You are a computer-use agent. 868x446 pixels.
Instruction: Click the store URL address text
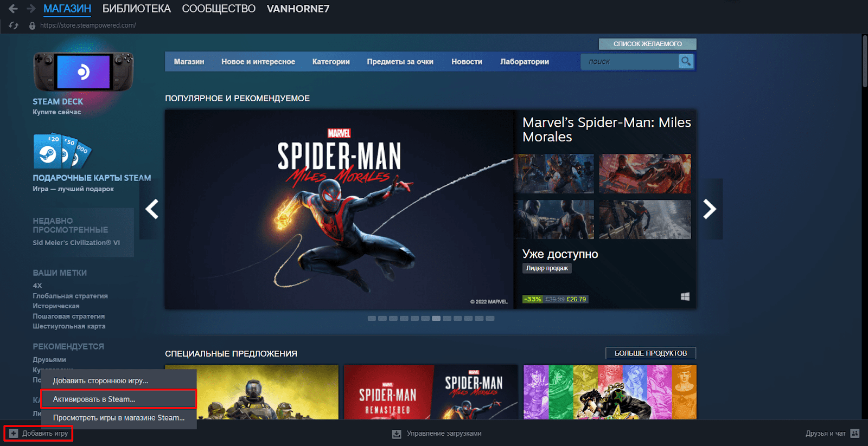point(88,25)
